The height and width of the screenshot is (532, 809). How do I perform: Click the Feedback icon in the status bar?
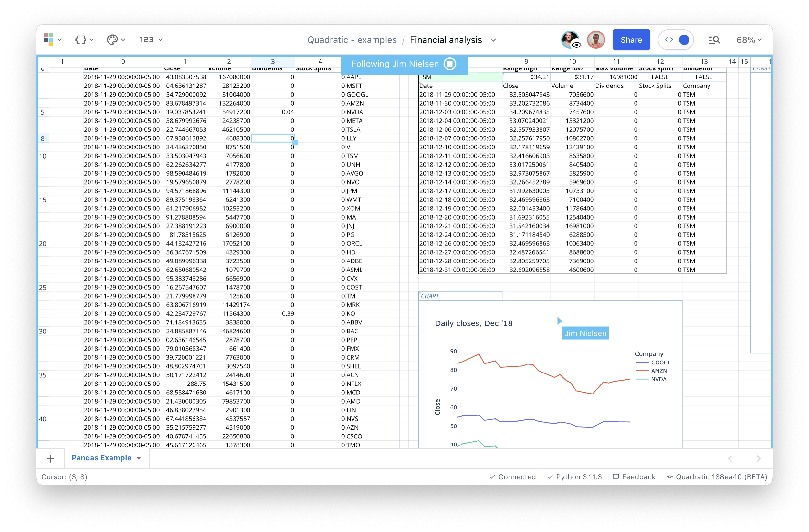coord(616,476)
